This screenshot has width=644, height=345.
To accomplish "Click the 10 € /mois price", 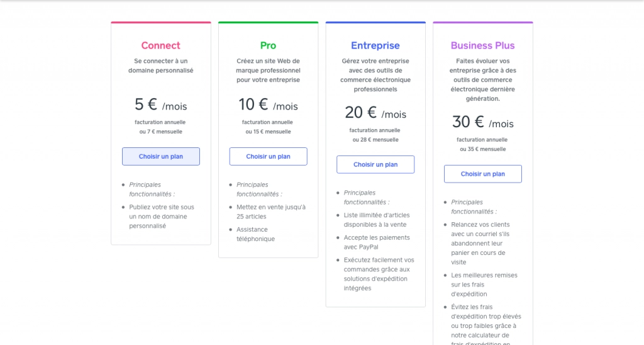I will click(268, 105).
